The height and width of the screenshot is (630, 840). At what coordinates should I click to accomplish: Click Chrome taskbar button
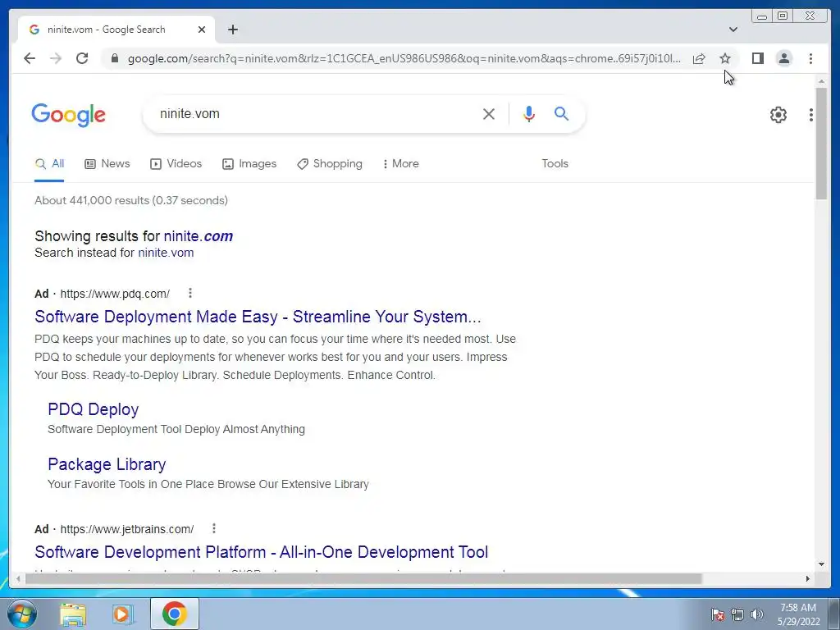click(x=175, y=614)
